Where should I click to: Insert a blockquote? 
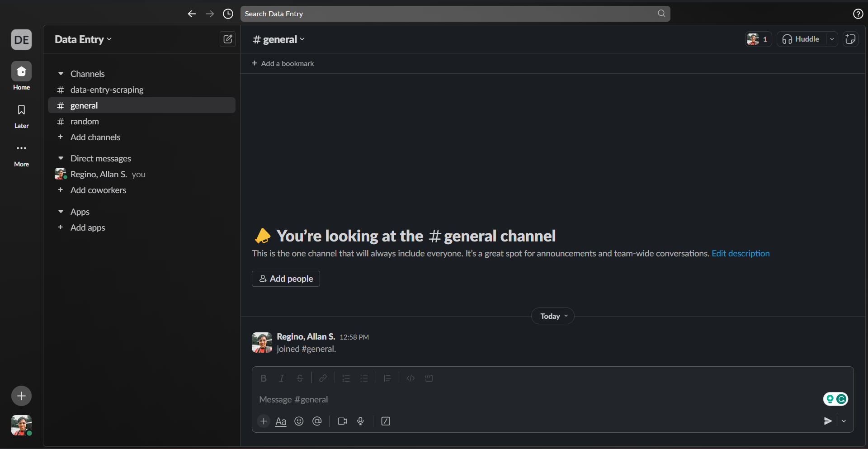[x=387, y=378]
